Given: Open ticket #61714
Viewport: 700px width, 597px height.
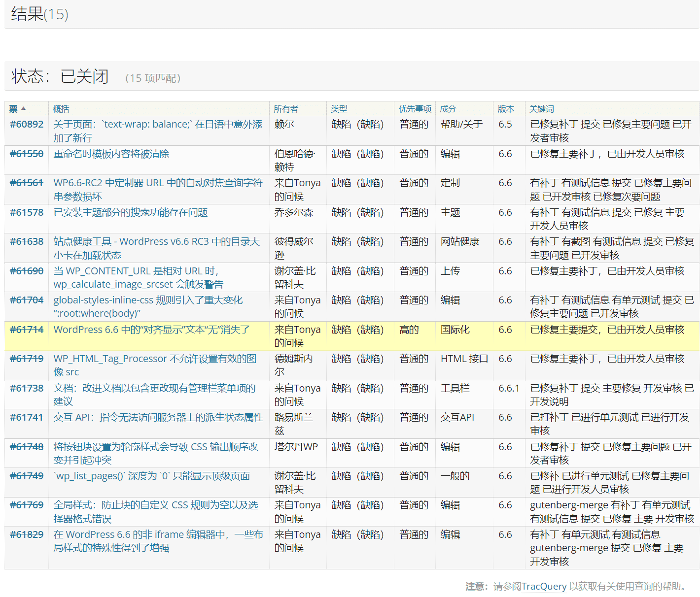Looking at the screenshot, I should click(27, 330).
